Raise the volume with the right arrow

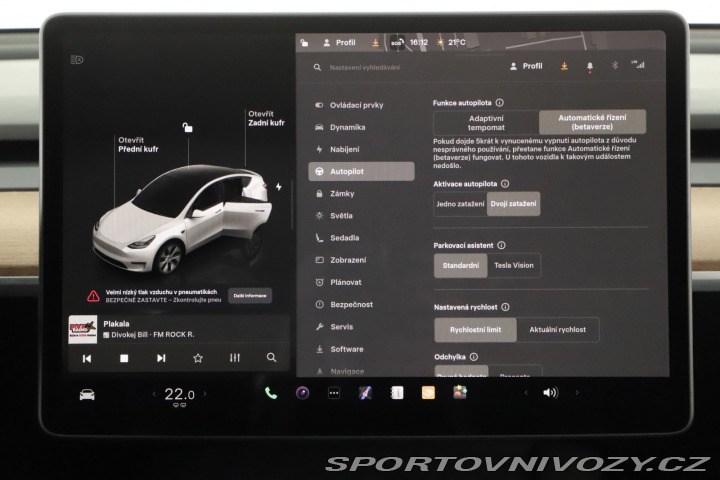point(577,393)
